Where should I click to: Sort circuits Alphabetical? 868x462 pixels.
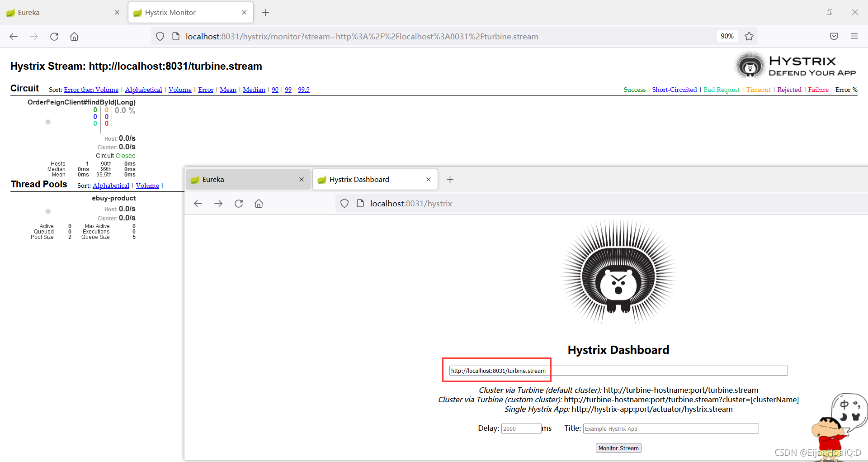(143, 90)
